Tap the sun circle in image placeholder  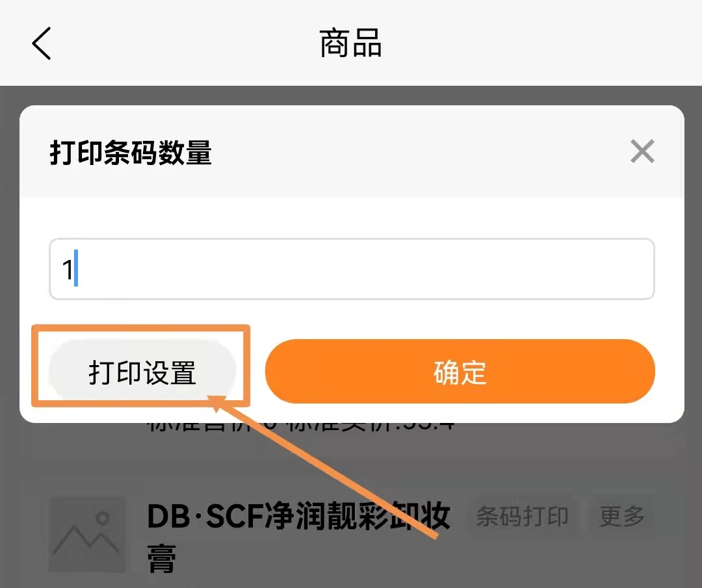tap(103, 518)
